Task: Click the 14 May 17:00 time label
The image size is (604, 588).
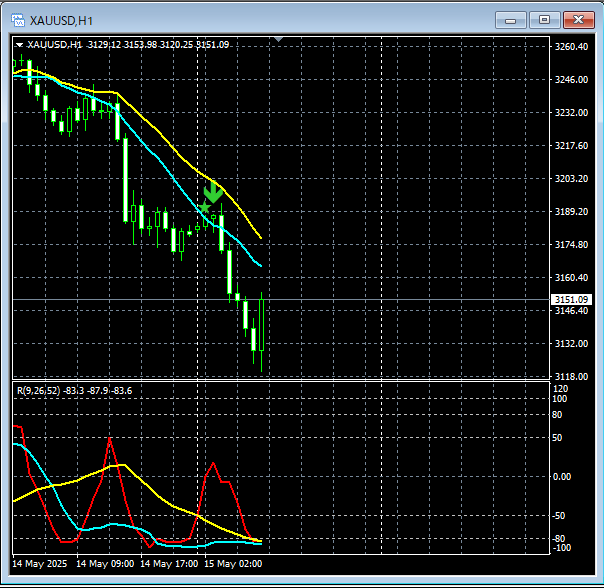Action: 169,564
